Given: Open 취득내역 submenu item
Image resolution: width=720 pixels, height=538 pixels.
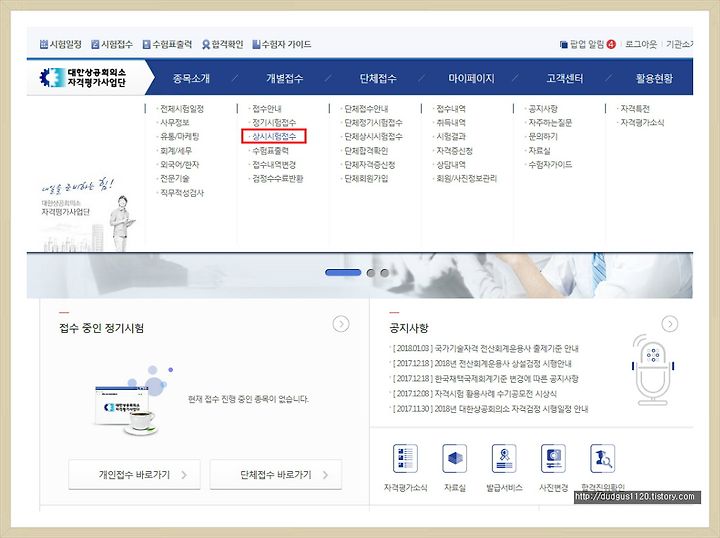Looking at the screenshot, I should [451, 123].
